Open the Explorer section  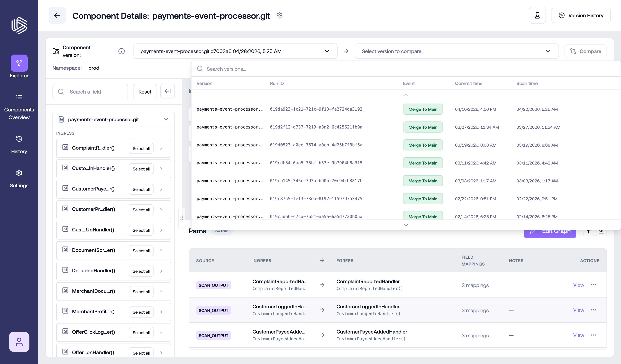point(19,67)
